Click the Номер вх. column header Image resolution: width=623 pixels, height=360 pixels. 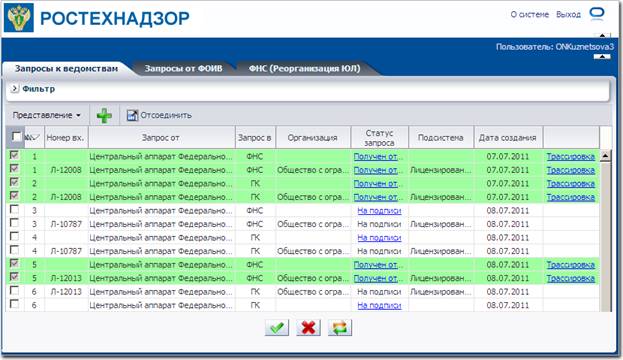click(x=65, y=138)
